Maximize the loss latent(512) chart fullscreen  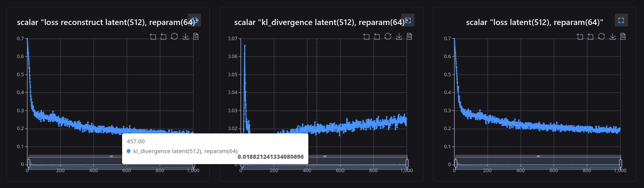[621, 20]
